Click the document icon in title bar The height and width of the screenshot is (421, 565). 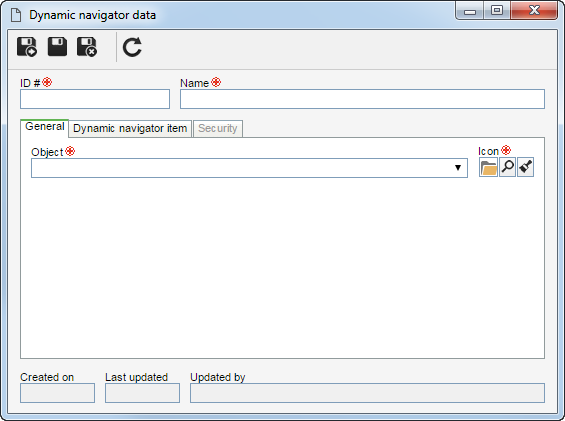(x=16, y=15)
